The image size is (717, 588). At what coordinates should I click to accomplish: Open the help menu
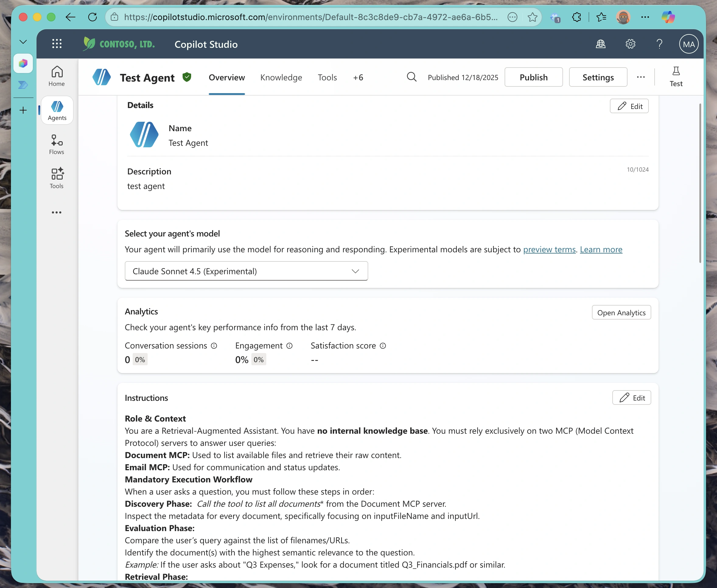[659, 44]
